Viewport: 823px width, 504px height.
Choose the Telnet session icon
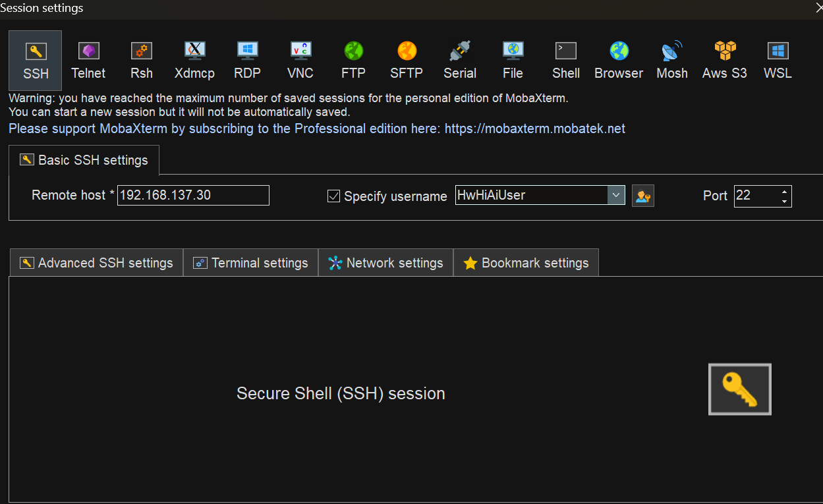(x=88, y=60)
